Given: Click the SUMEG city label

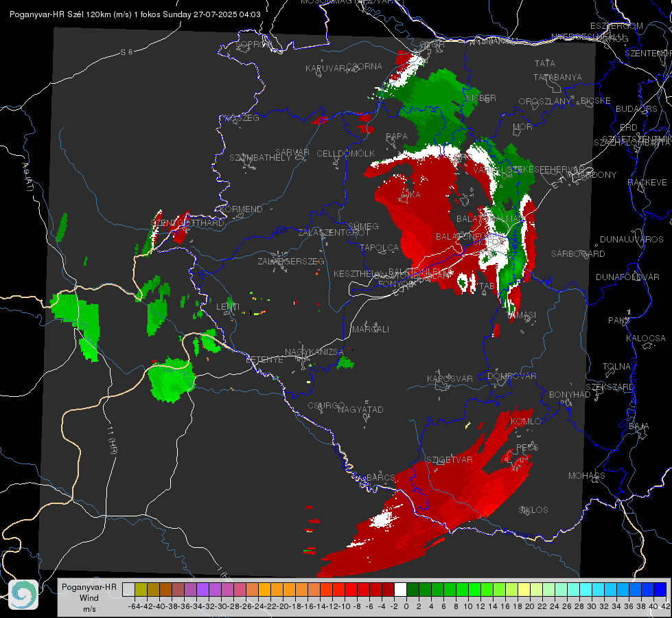Looking at the screenshot, I should coord(363,226).
